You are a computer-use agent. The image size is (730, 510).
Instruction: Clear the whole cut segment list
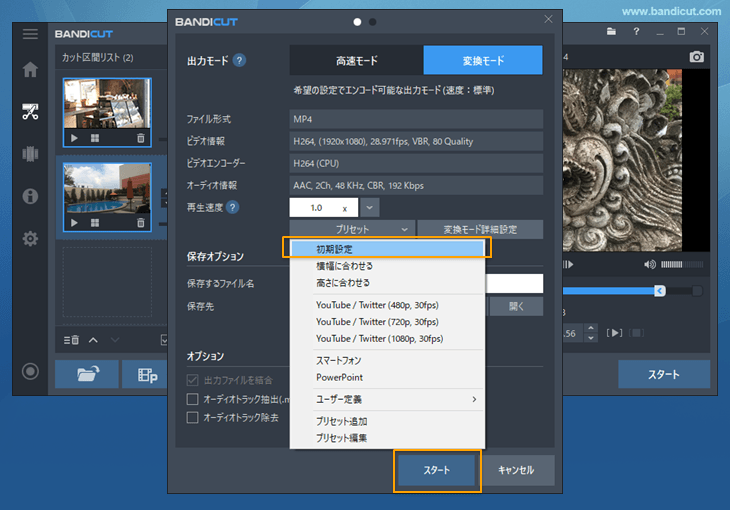coord(71,340)
